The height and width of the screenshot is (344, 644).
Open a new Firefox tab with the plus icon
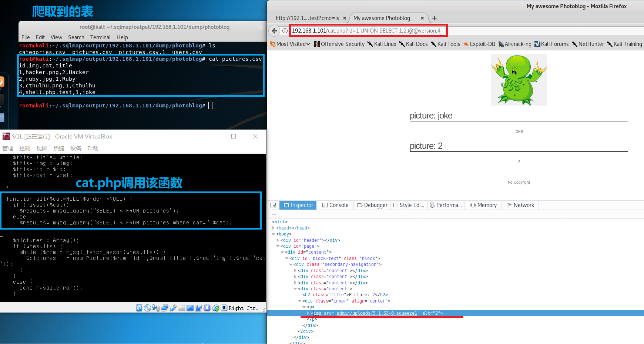coord(435,18)
